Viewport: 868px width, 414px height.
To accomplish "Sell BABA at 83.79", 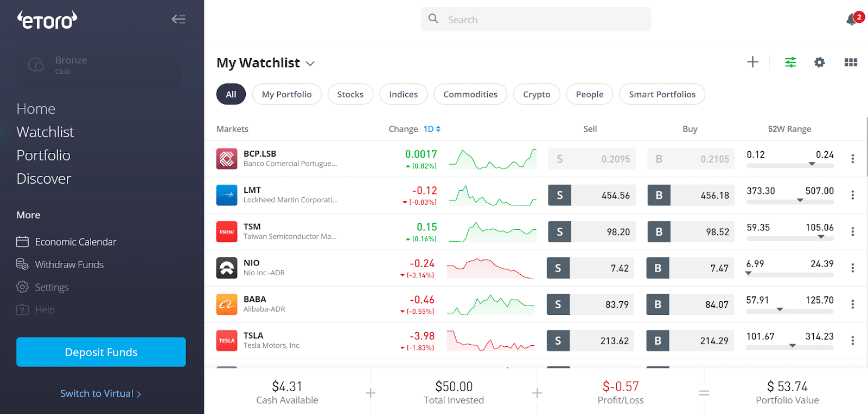I will pyautogui.click(x=590, y=304).
